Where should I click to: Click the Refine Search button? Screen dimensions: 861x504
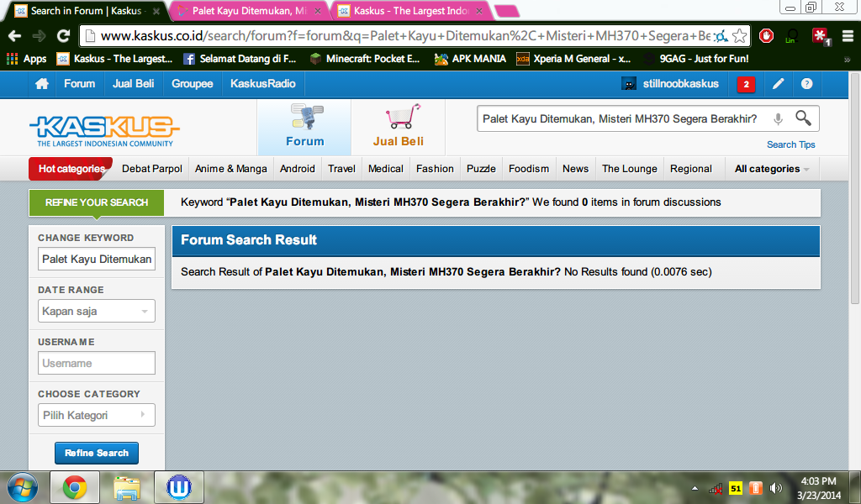pyautogui.click(x=97, y=453)
